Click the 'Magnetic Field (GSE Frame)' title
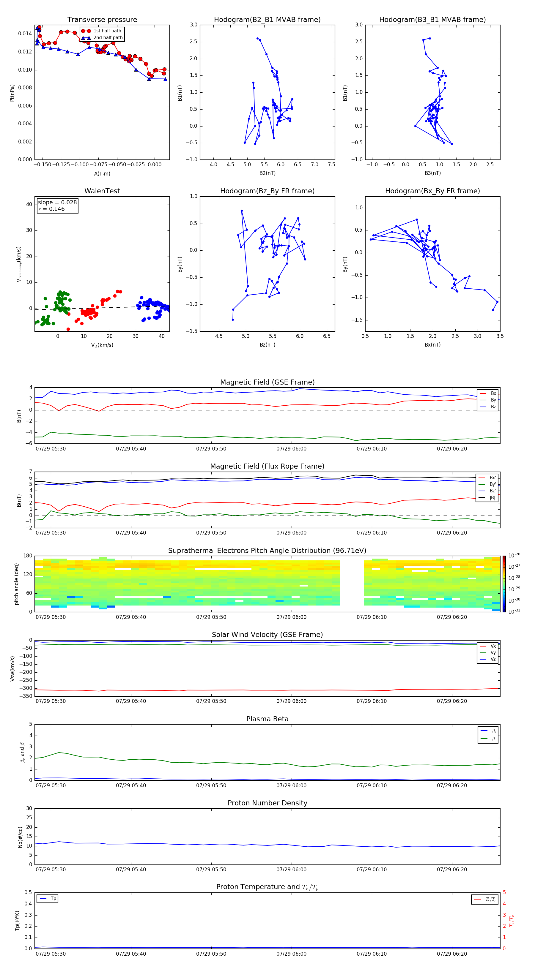 (267, 382)
